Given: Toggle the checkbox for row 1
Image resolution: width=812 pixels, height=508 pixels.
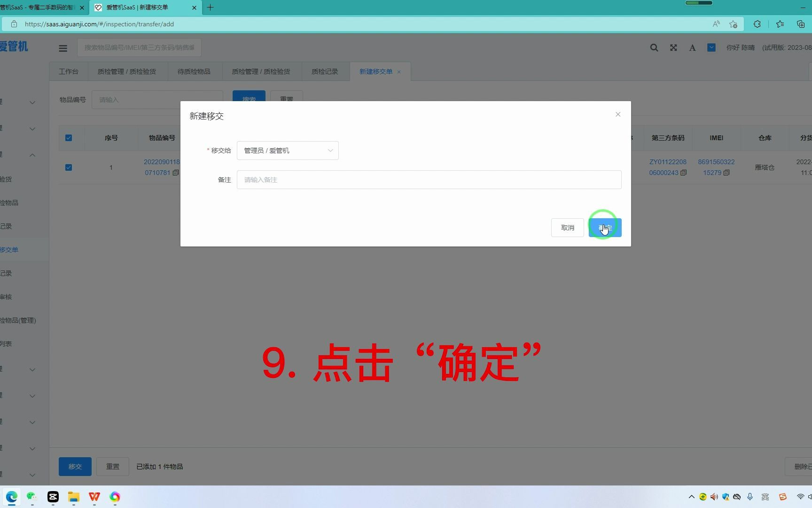Looking at the screenshot, I should tap(69, 167).
